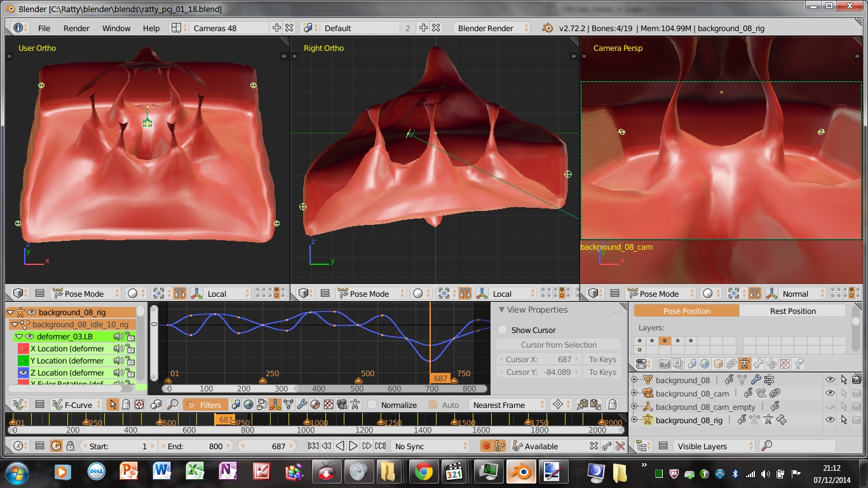Enable the Normalize checkbox
The width and height of the screenshot is (868, 488).
(x=372, y=405)
